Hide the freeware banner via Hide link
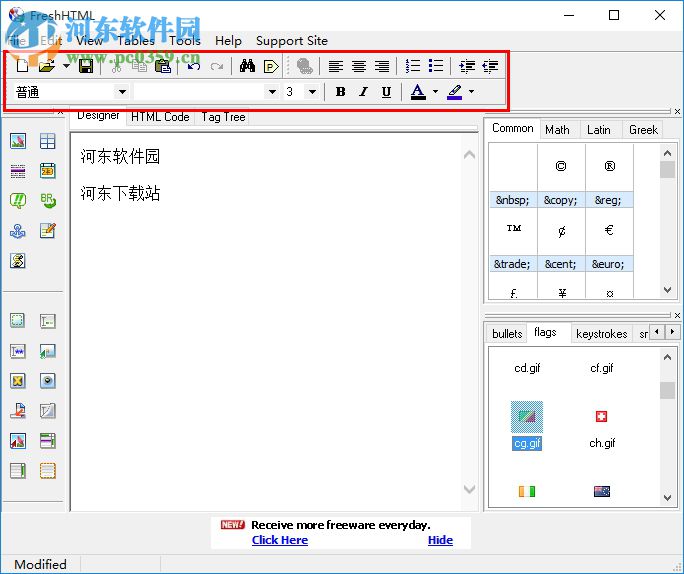This screenshot has height=574, width=684. coord(440,540)
